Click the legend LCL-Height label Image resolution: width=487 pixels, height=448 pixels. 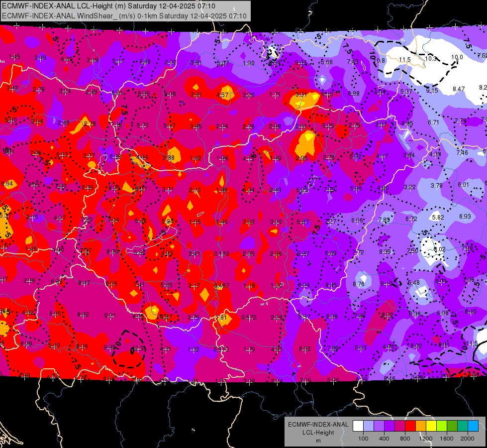pyautogui.click(x=318, y=433)
